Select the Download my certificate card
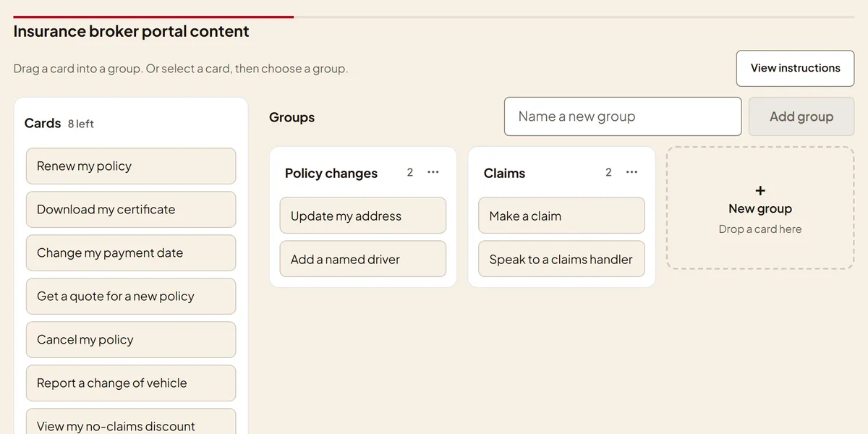868x434 pixels. (x=131, y=210)
